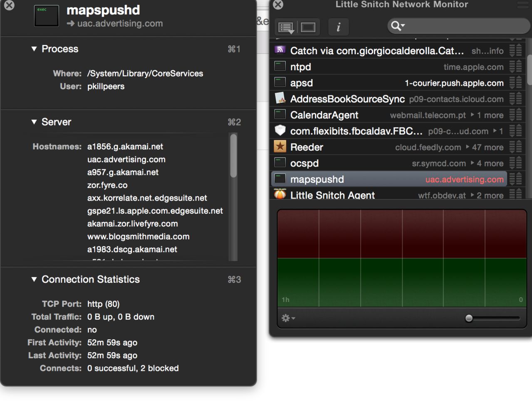Select the ntpd time.apple.com row

(389, 67)
